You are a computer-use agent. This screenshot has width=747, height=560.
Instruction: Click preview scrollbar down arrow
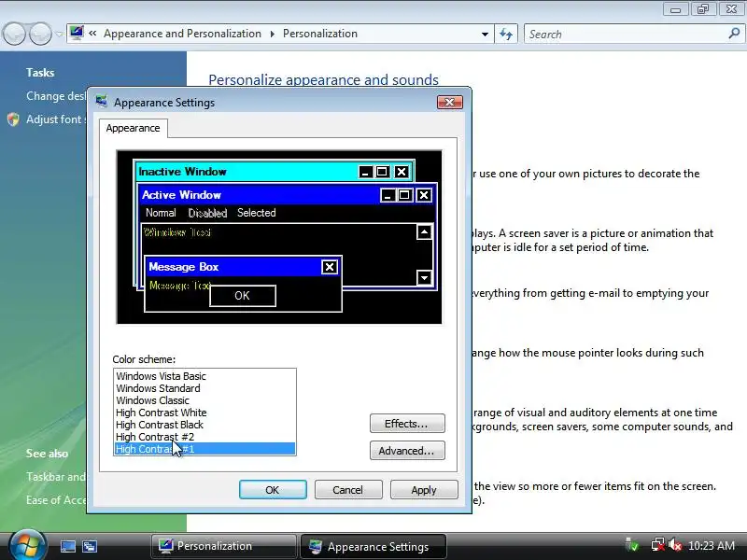(424, 277)
